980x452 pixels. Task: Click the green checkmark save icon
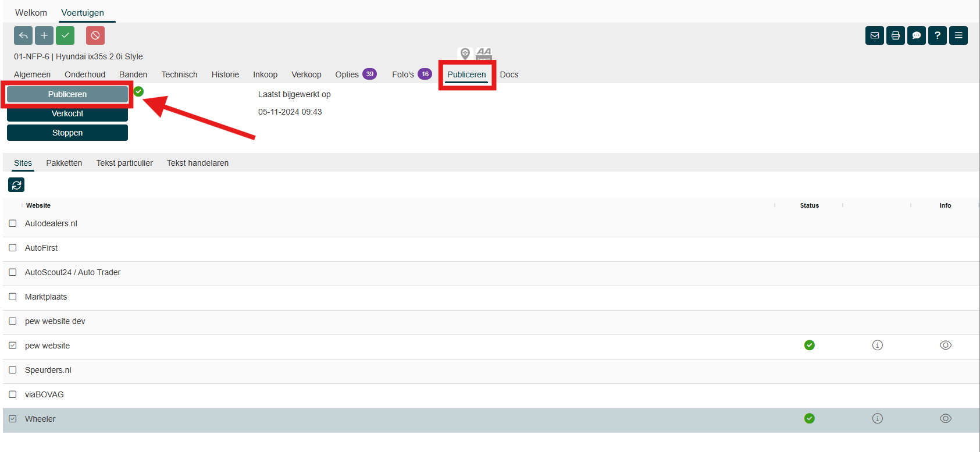[x=65, y=35]
